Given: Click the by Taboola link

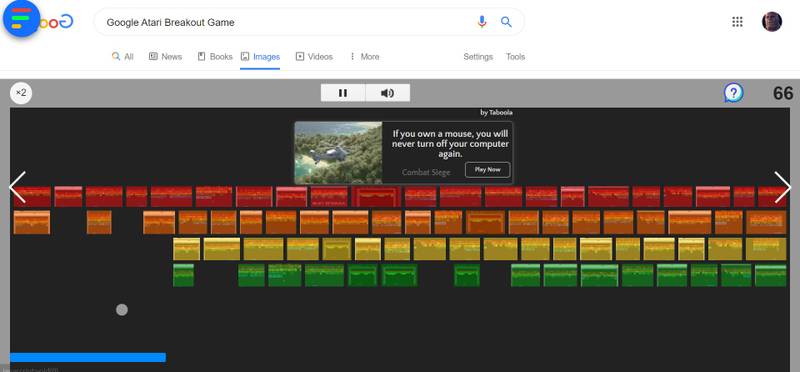Looking at the screenshot, I should click(x=496, y=113).
